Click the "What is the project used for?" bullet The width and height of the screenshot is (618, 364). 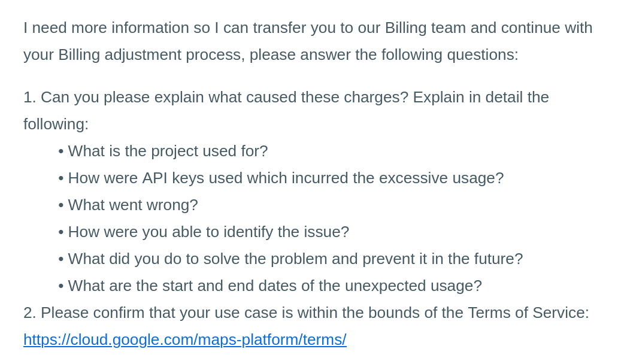point(168,151)
